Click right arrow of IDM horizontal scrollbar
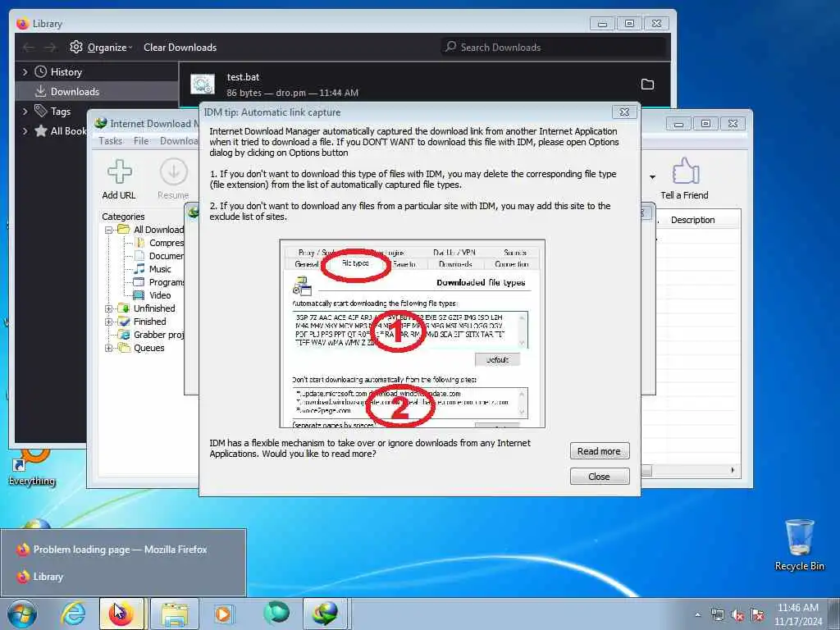Image resolution: width=840 pixels, height=630 pixels. (733, 470)
